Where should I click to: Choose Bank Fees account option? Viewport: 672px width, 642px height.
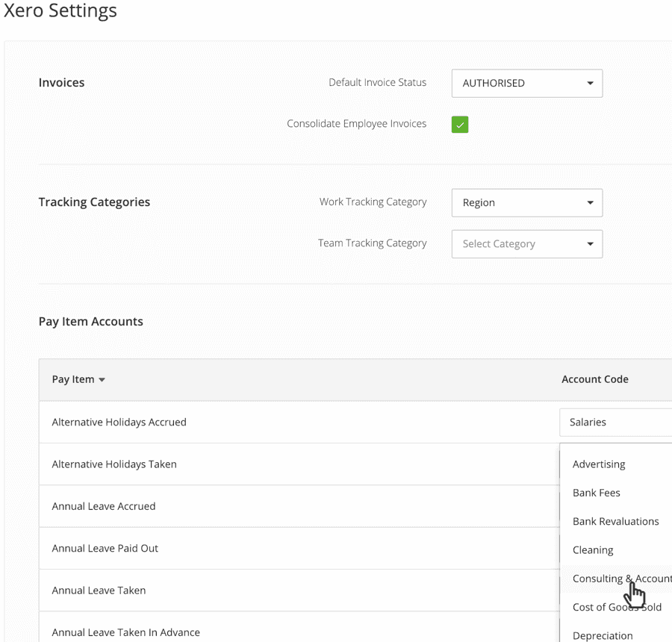597,493
